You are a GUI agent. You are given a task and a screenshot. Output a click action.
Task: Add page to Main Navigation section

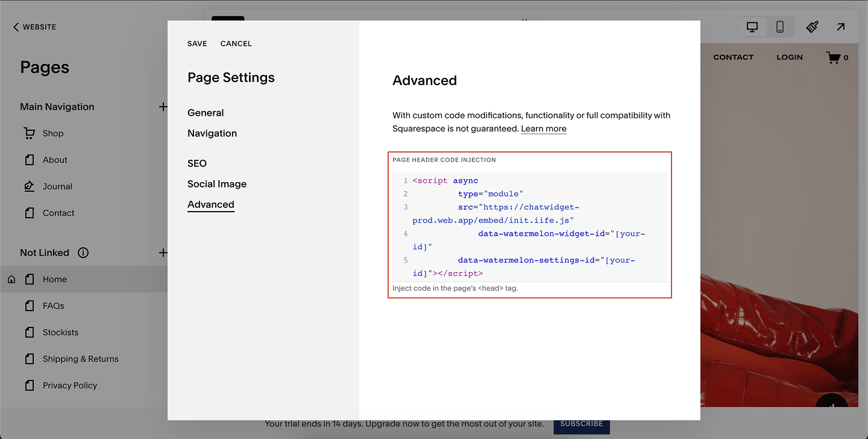pos(163,107)
